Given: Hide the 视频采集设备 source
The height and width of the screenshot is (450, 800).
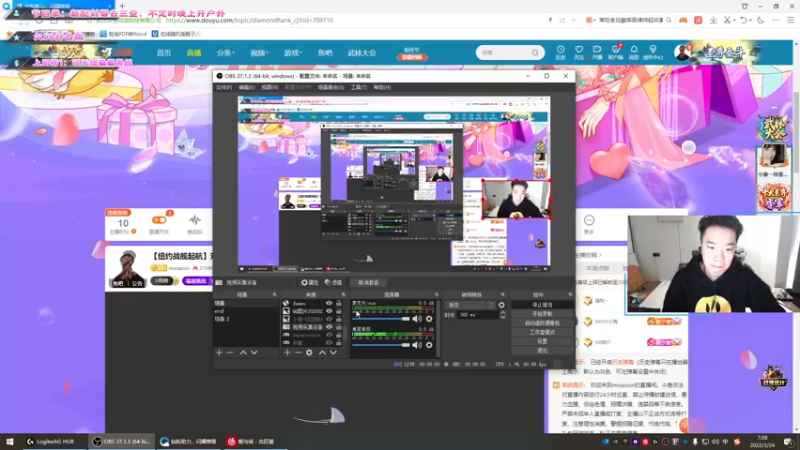Looking at the screenshot, I should [x=329, y=327].
